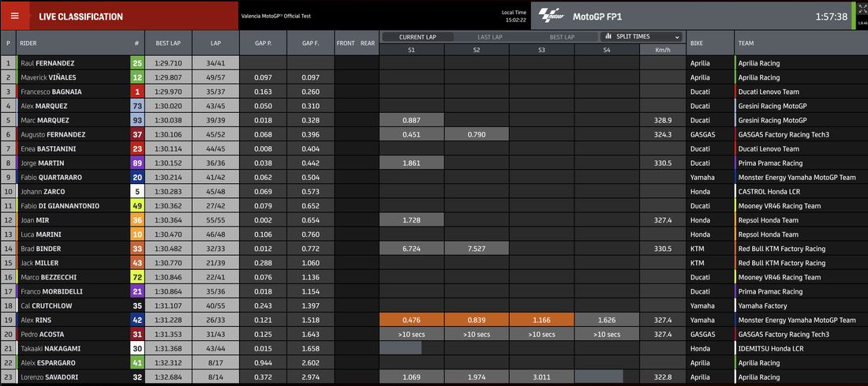Click the orange S3 value 1.166
This screenshot has height=386, width=868.
tap(541, 320)
